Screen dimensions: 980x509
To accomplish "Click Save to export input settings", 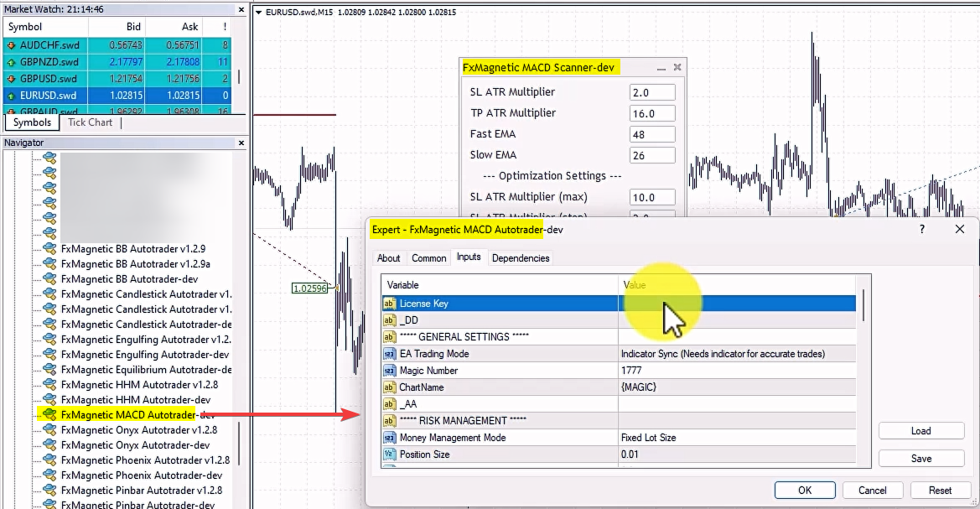I will [x=921, y=459].
